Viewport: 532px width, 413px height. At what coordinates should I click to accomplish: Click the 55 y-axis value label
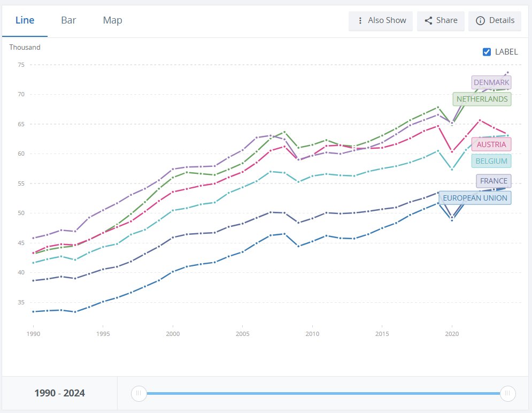[21, 183]
